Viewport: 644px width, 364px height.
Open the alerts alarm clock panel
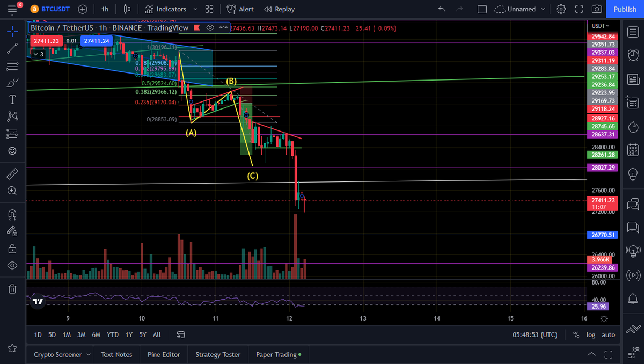pyautogui.click(x=633, y=55)
